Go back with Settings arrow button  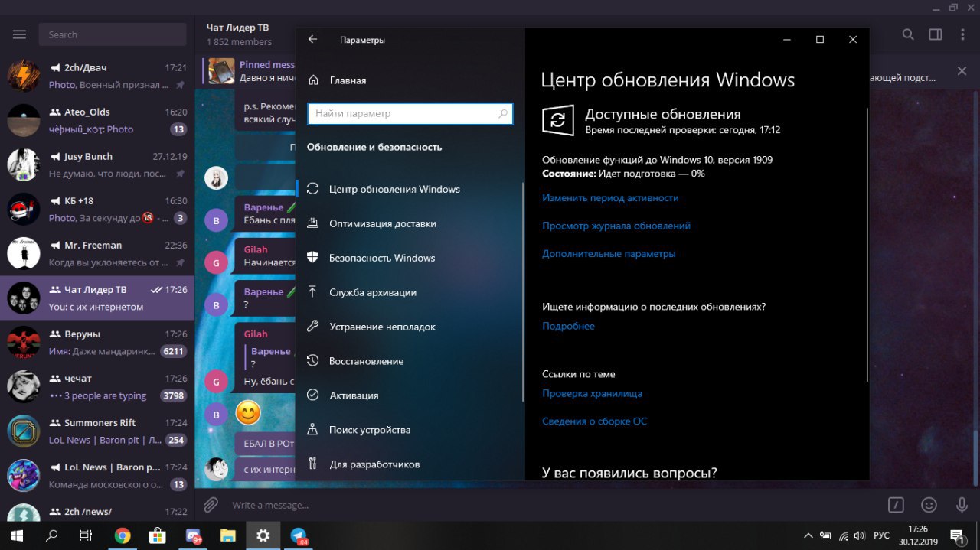point(312,40)
